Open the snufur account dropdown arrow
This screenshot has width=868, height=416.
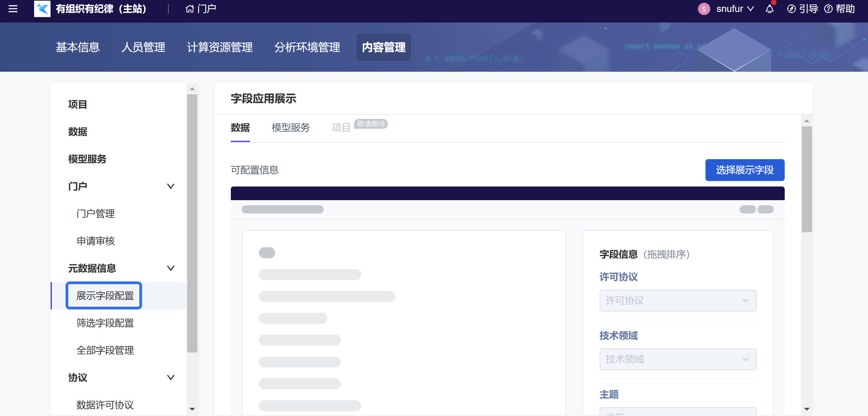tap(751, 9)
